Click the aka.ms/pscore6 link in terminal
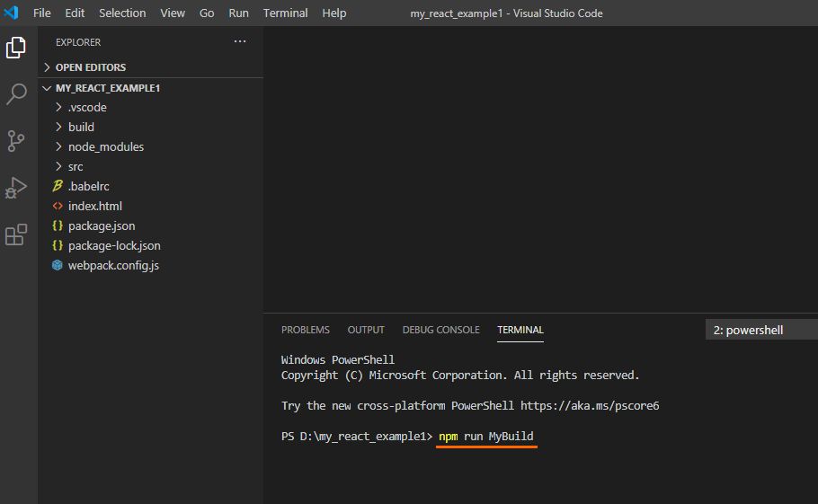Screen dimensions: 818x504 [590, 405]
